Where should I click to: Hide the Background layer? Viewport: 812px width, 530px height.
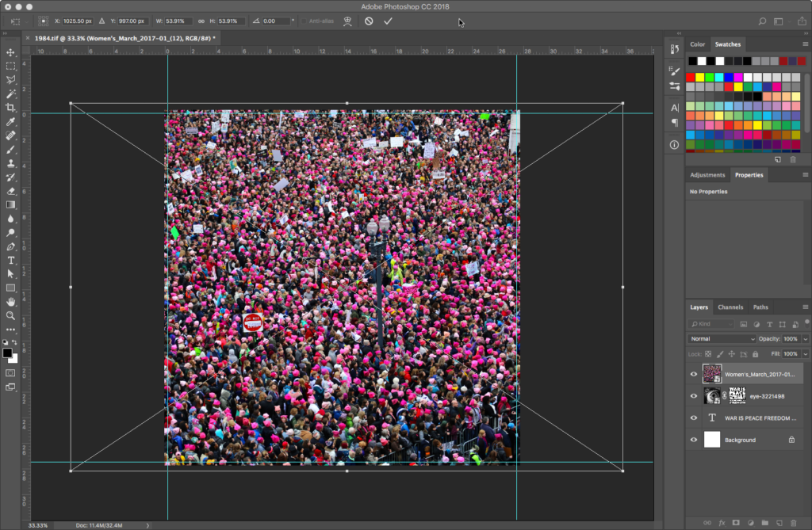coord(694,440)
